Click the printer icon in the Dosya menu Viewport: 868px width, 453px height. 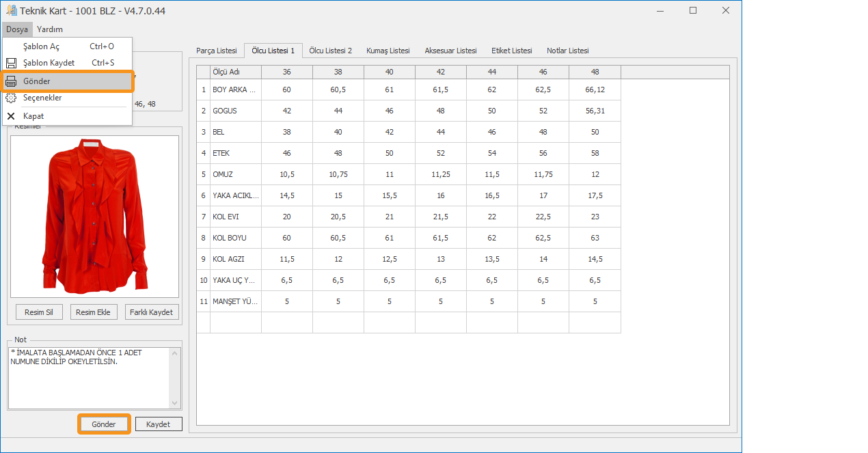point(11,81)
